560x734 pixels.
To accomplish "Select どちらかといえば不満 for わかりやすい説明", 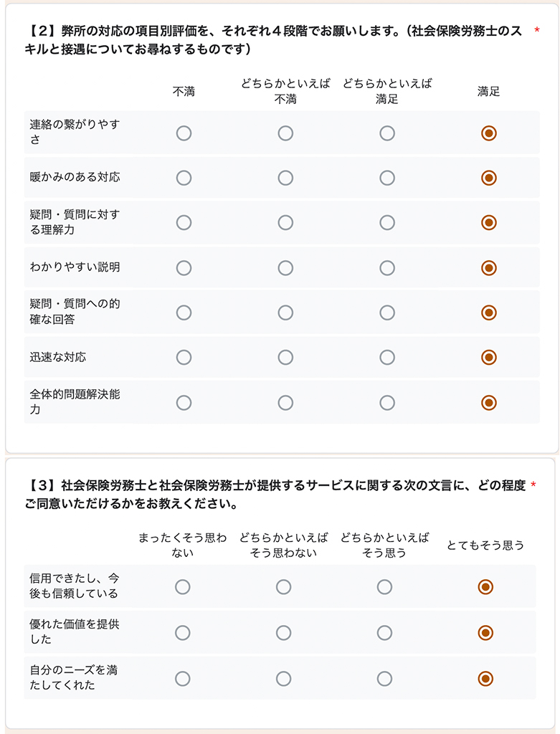I will pyautogui.click(x=285, y=267).
